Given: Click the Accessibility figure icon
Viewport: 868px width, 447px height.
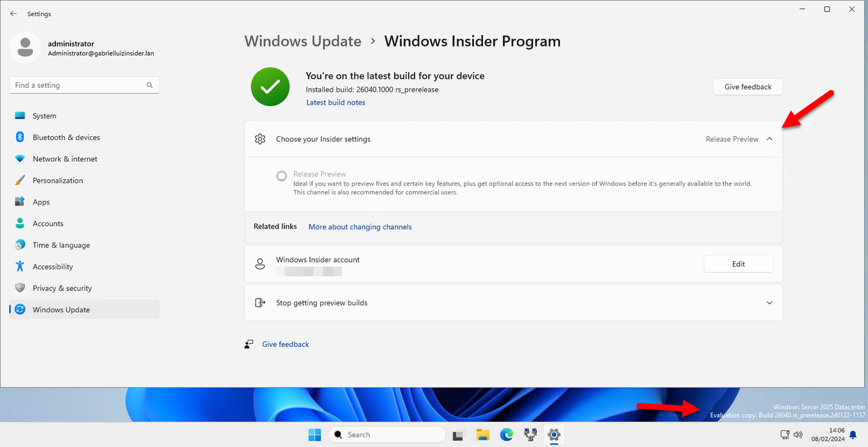Looking at the screenshot, I should [x=20, y=266].
